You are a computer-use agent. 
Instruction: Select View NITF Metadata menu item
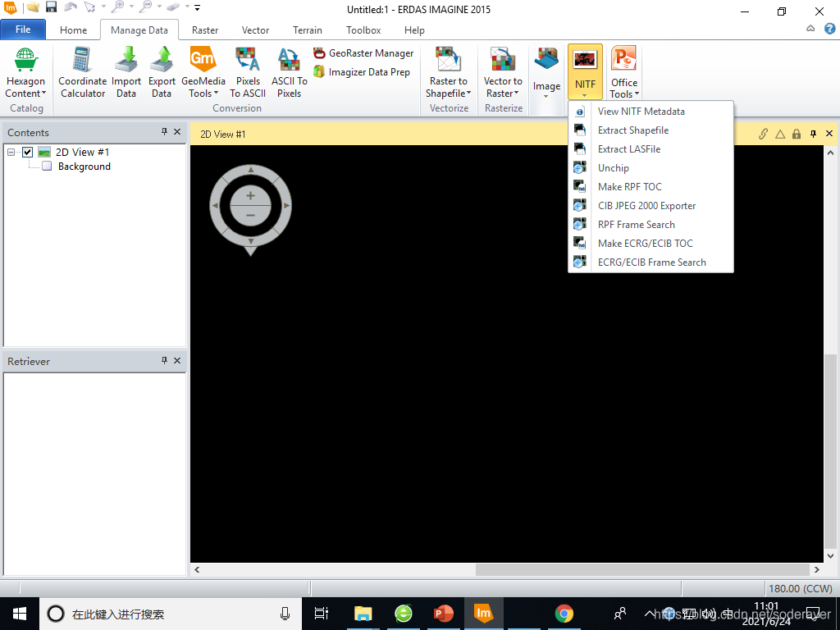tap(651, 112)
